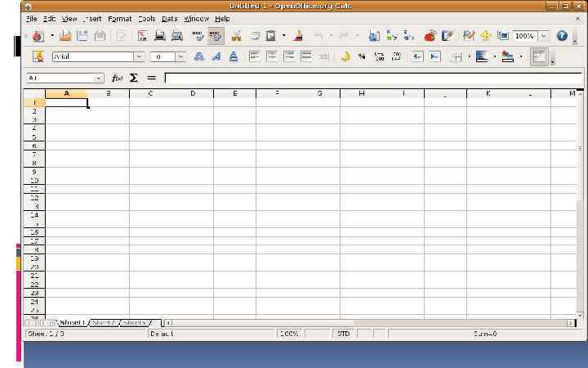This screenshot has width=588, height=368.
Task: Click the Function equals button
Action: coord(151,79)
